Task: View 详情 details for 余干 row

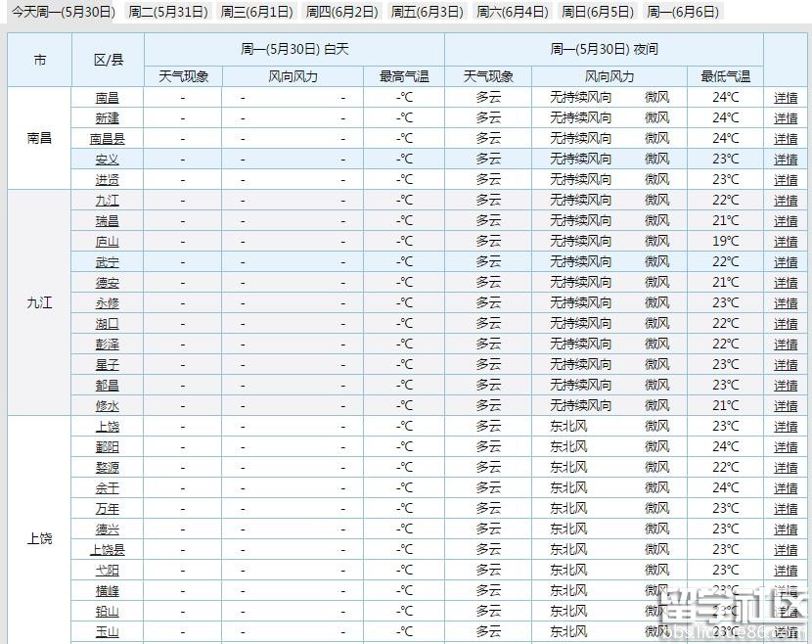Action: [786, 488]
